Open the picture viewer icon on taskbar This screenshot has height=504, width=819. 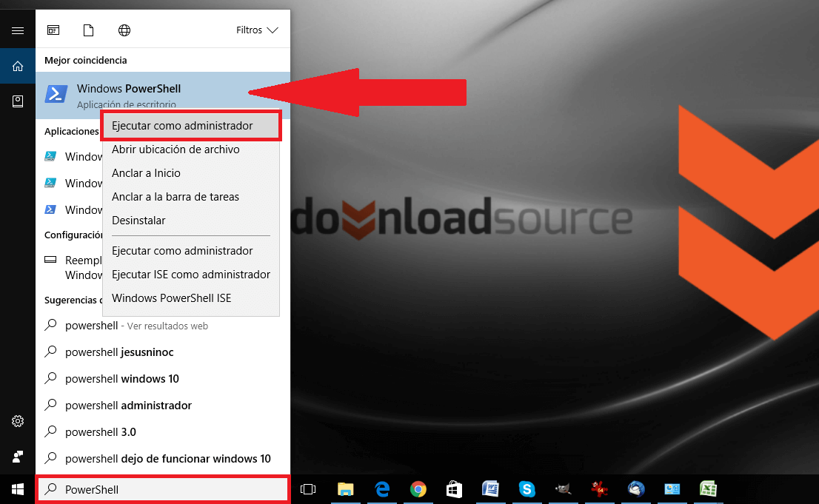[672, 489]
